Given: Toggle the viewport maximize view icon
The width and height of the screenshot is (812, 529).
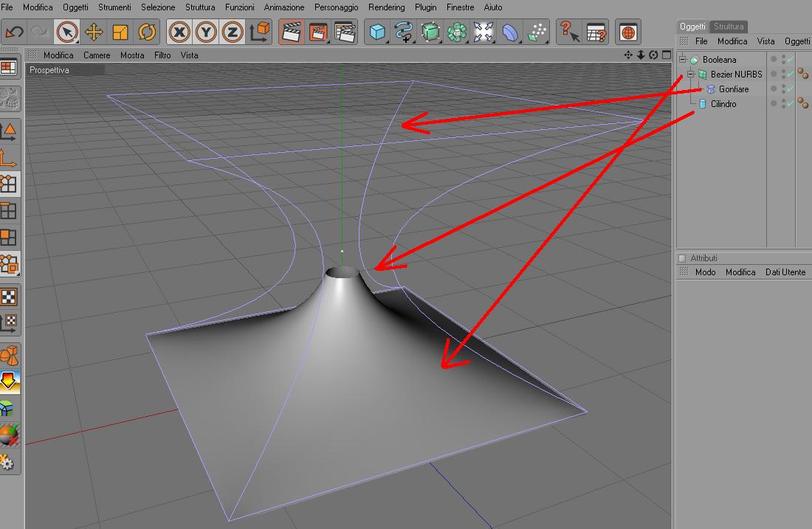Looking at the screenshot, I should pyautogui.click(x=667, y=55).
